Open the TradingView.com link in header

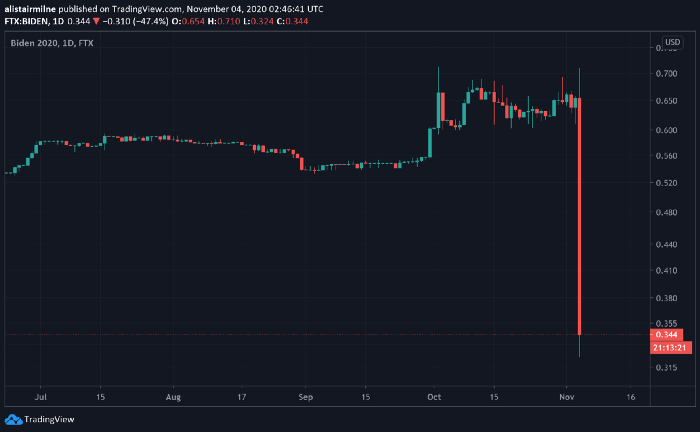click(146, 9)
